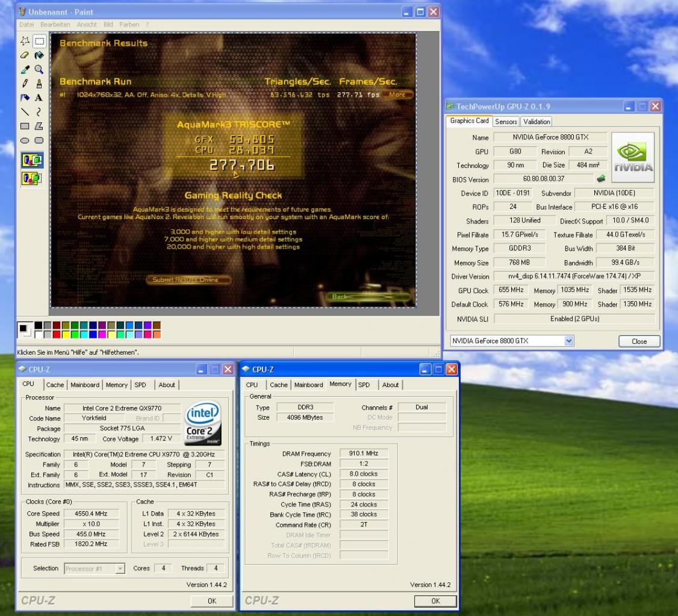Screen dimensions: 678x616
Task: Pick the magenta color swatch in the palette
Action: 102,334
